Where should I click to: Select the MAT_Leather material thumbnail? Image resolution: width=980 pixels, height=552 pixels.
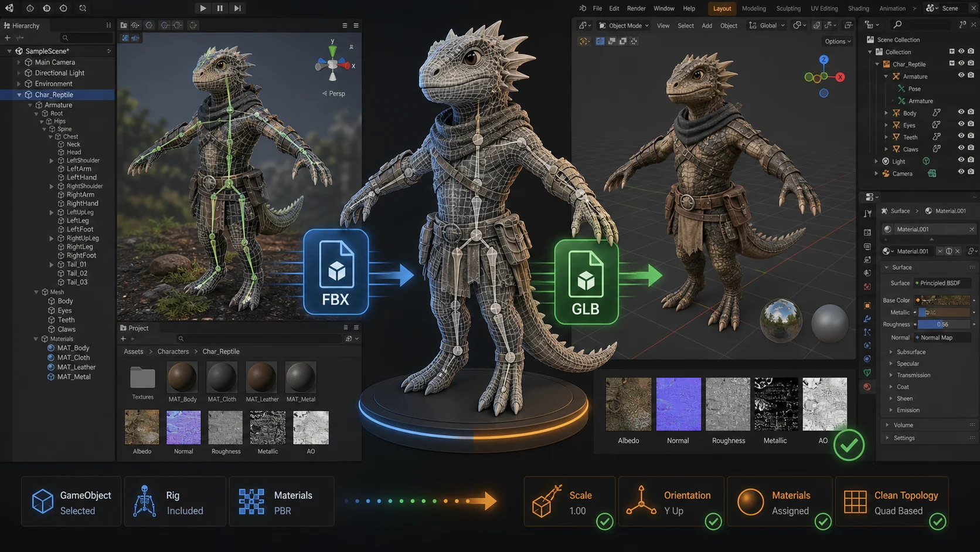(261, 377)
